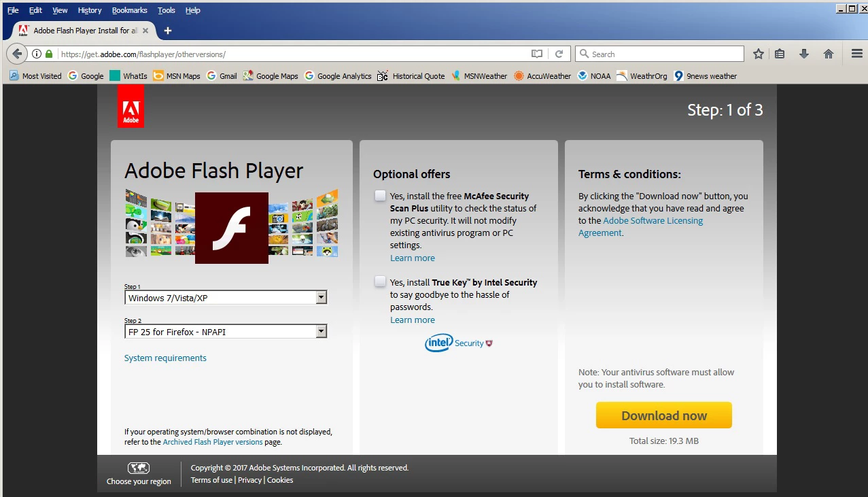
Task: Open the WhatIs bookmark
Action: 128,76
